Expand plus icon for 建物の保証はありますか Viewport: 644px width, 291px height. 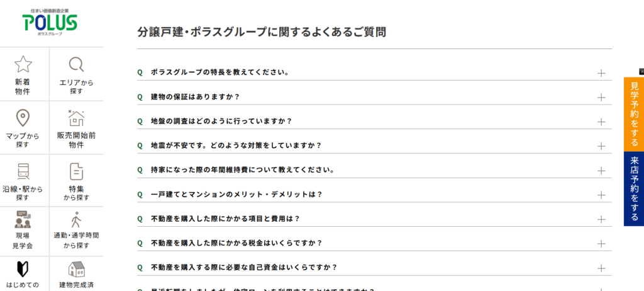(x=601, y=97)
